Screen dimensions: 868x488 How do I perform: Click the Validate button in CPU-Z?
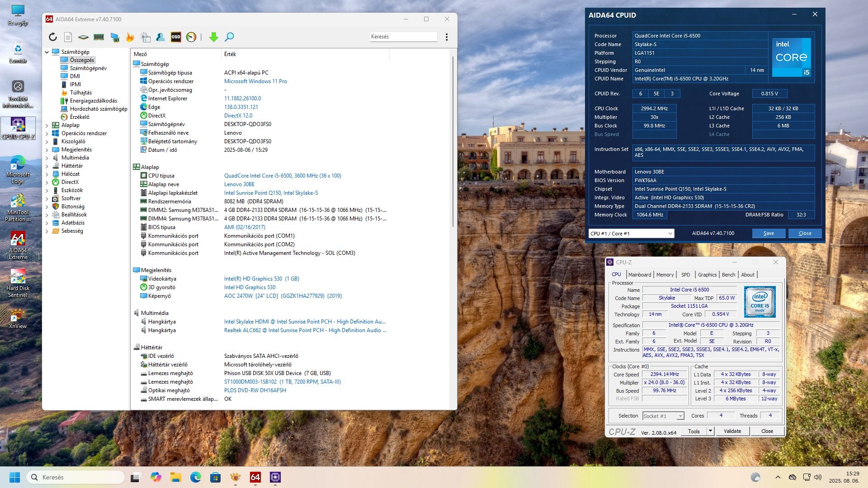coord(732,431)
